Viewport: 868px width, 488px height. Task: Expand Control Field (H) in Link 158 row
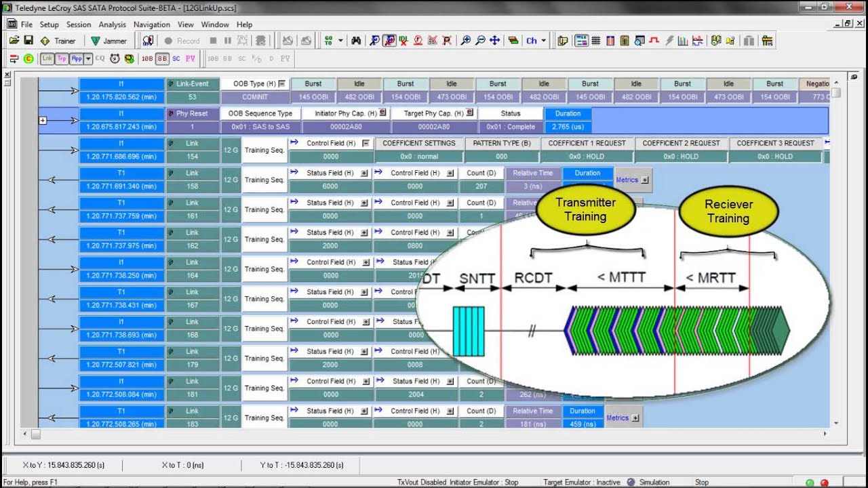[450, 173]
